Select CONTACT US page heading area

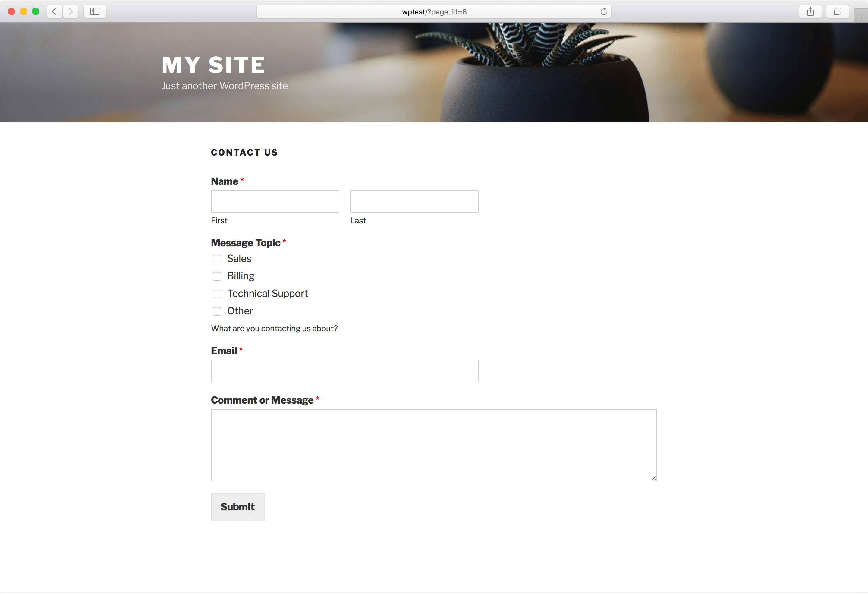(245, 153)
